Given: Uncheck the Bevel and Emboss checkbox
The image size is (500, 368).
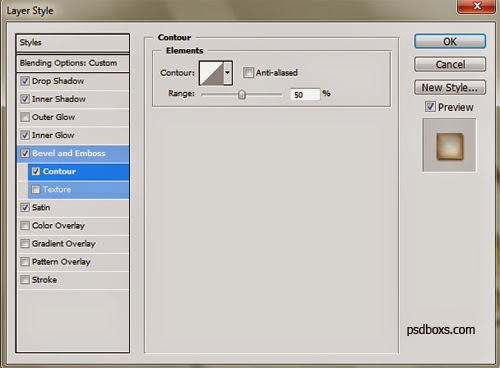Looking at the screenshot, I should [x=25, y=153].
